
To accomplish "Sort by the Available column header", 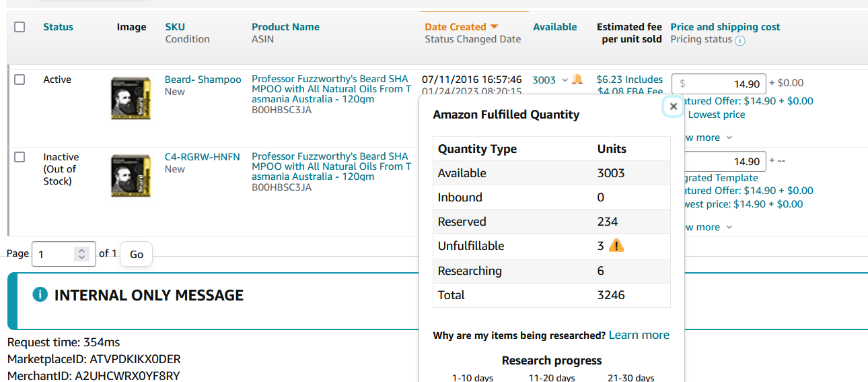I will tap(555, 27).
